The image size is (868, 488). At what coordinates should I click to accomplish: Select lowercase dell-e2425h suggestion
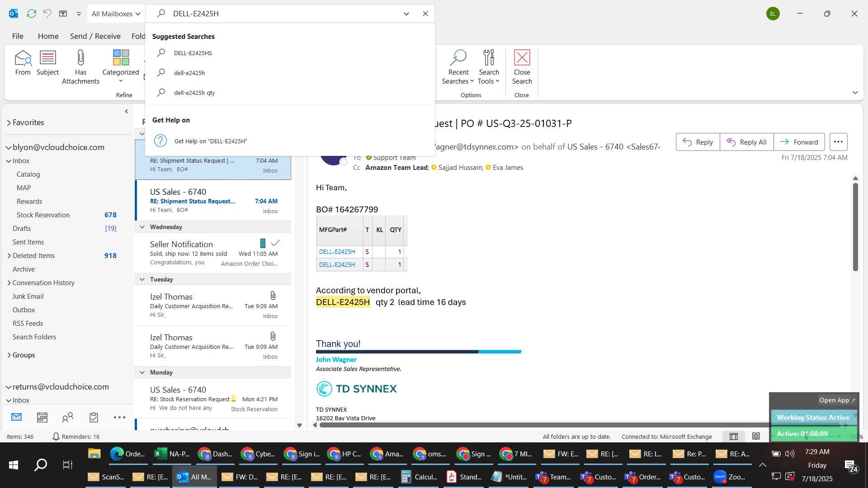point(289,73)
